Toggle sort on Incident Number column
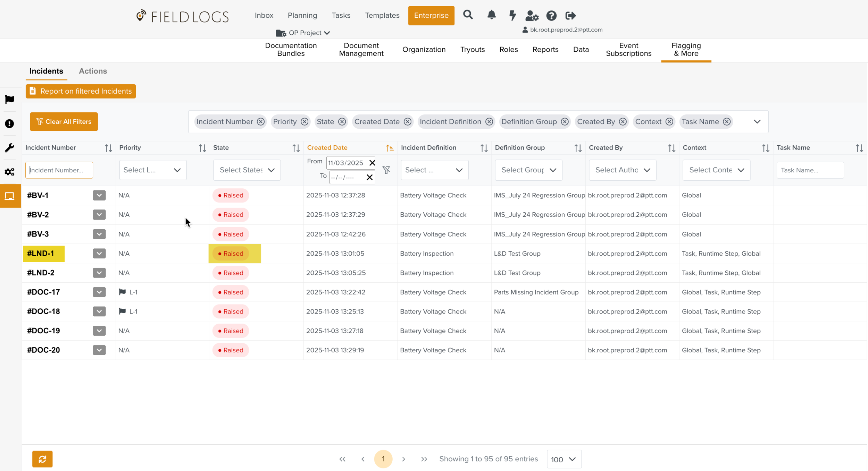 click(x=108, y=148)
